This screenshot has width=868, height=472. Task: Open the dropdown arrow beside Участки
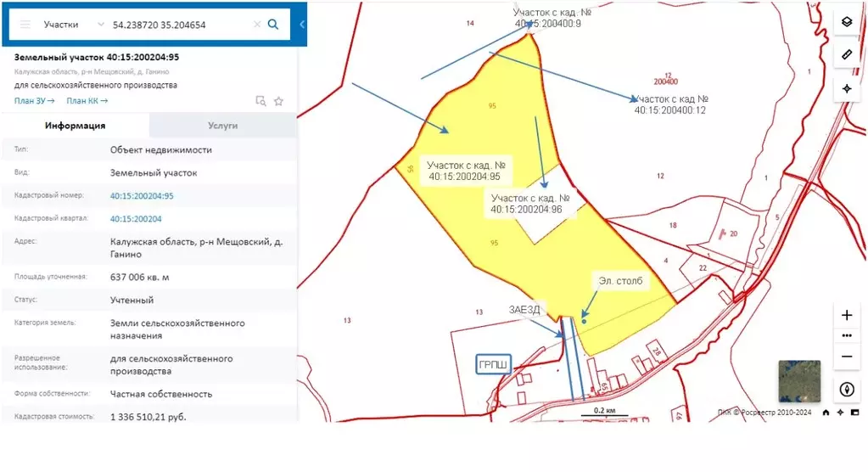100,25
